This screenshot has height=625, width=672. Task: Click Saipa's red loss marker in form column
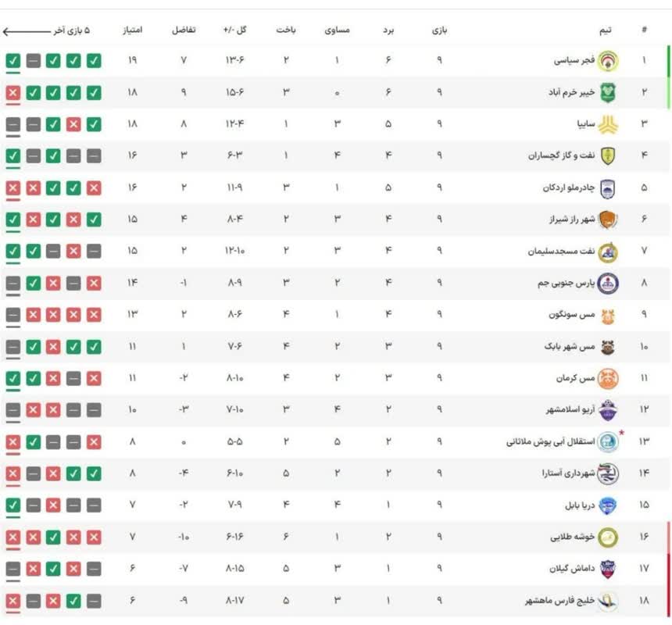pyautogui.click(x=73, y=124)
